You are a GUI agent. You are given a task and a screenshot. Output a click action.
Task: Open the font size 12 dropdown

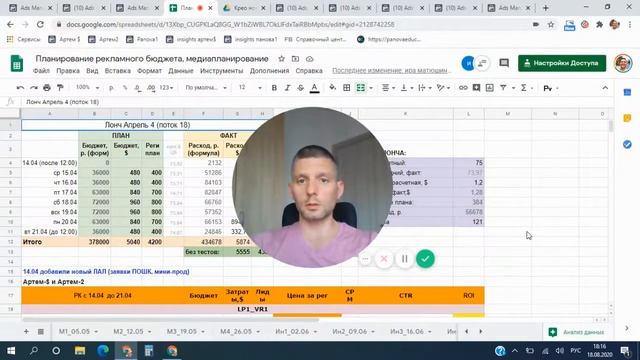[x=250, y=88]
